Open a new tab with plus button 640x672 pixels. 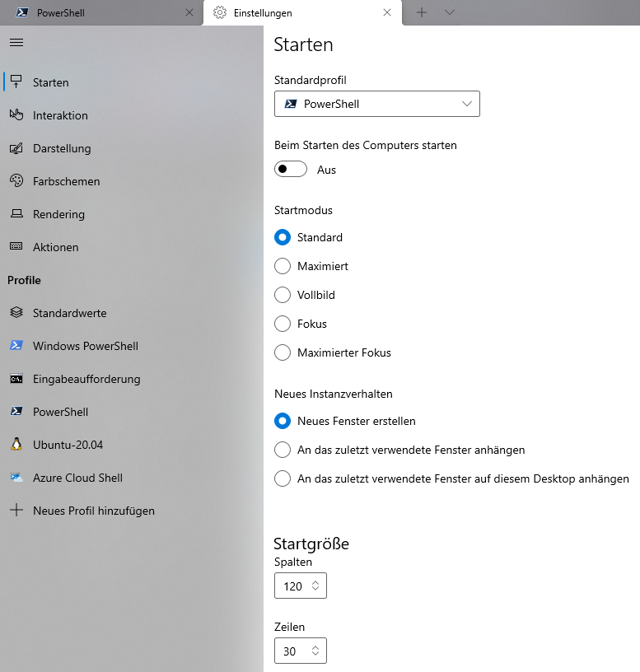(422, 12)
